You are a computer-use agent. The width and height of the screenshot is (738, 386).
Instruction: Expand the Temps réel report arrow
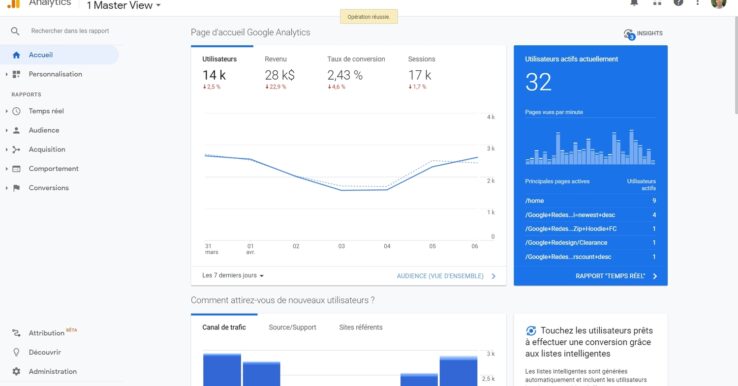7,111
